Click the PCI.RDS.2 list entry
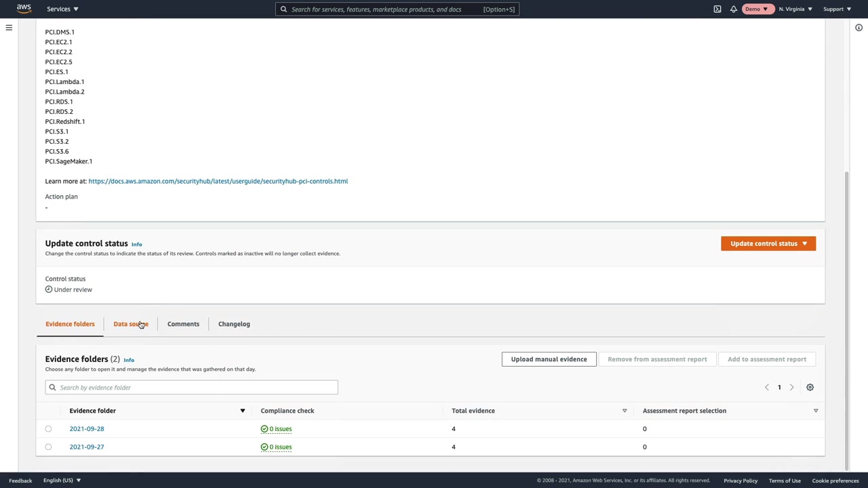 (x=59, y=111)
